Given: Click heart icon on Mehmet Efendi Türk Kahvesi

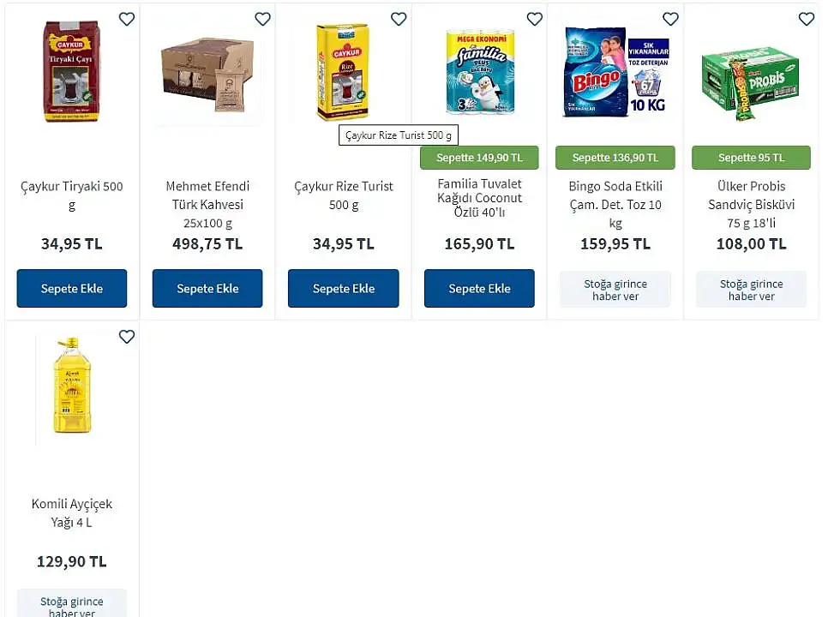Looking at the screenshot, I should [262, 19].
